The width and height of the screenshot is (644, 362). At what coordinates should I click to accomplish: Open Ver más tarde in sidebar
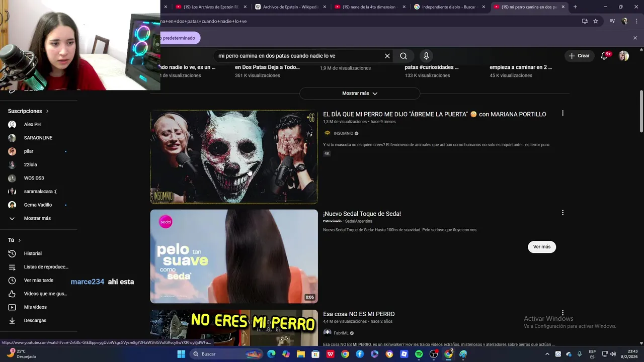point(38,281)
